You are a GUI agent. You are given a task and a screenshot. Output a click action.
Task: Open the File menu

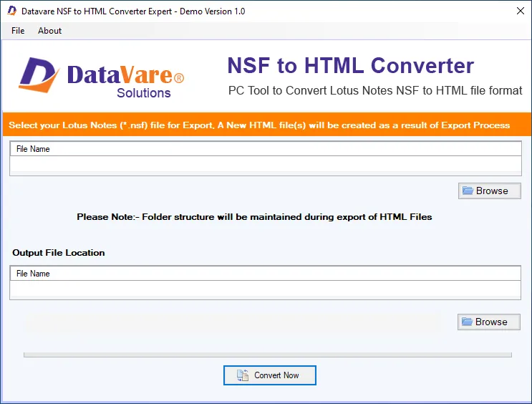tap(18, 31)
